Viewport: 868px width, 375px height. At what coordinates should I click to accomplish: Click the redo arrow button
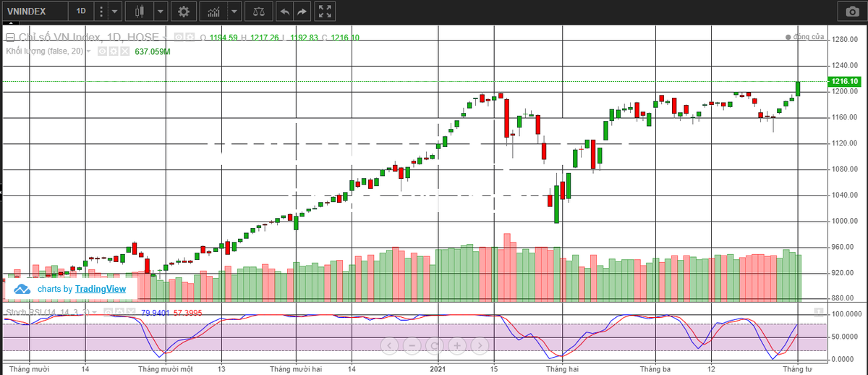302,11
